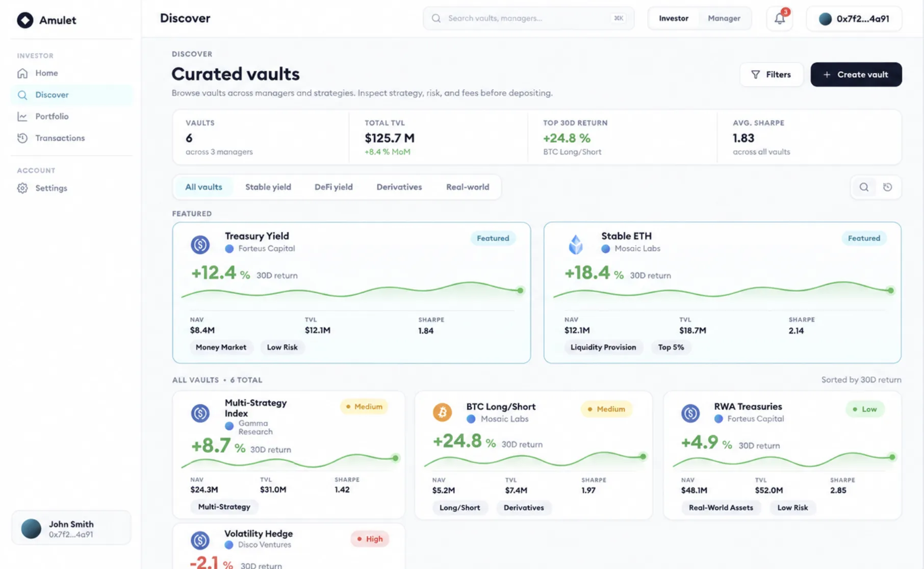
Task: Click Volatility Hedge vault icon
Action: click(200, 540)
